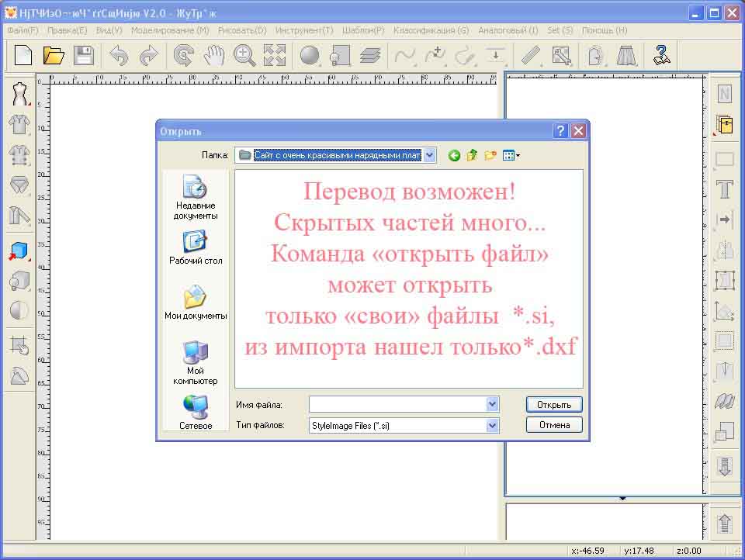Open the Файл(F) menu
This screenshot has width=745, height=560.
pyautogui.click(x=23, y=30)
